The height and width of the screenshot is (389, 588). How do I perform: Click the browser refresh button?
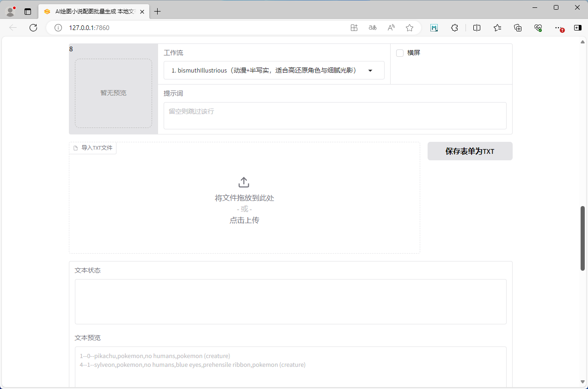pos(33,28)
